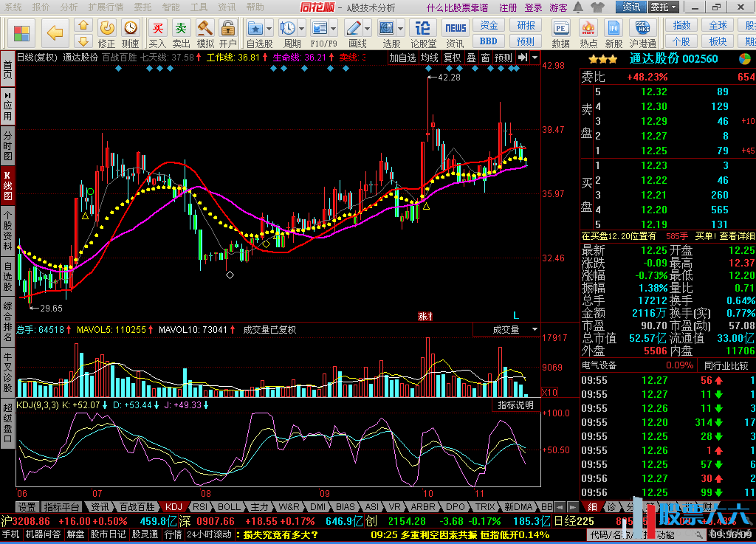The width and height of the screenshot is (756, 544).
Task: Click the red 买入 buy icon
Action: [157, 28]
